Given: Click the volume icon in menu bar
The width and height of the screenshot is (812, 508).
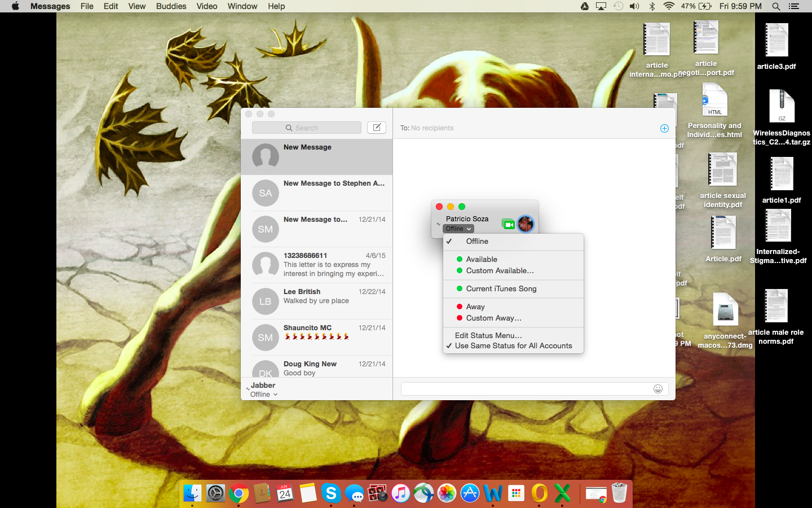Looking at the screenshot, I should tap(634, 6).
